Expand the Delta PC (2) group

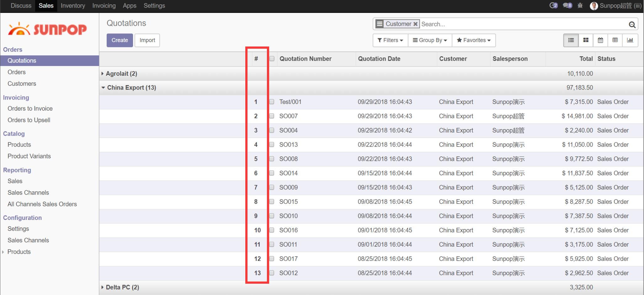120,287
